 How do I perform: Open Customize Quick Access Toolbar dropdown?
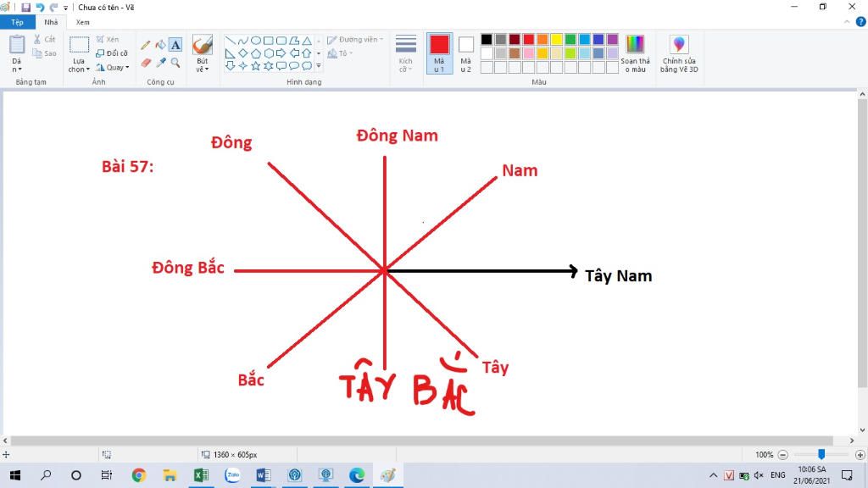[x=65, y=8]
